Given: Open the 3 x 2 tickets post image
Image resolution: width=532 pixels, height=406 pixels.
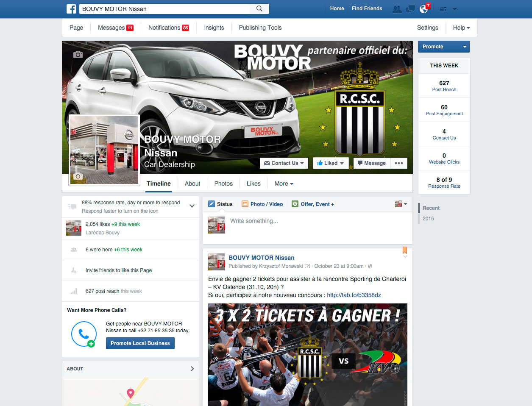Looking at the screenshot, I should 308,355.
